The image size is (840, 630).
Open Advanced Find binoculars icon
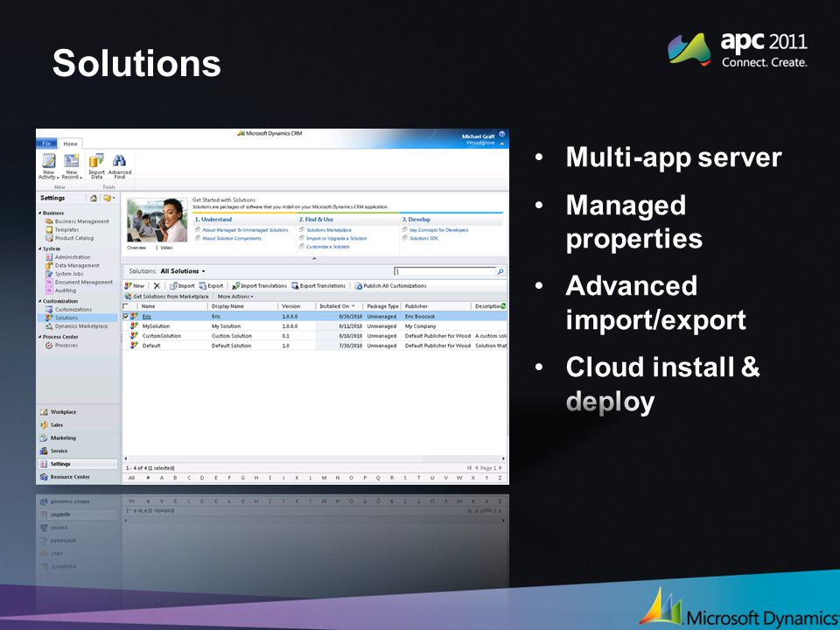pos(120,166)
